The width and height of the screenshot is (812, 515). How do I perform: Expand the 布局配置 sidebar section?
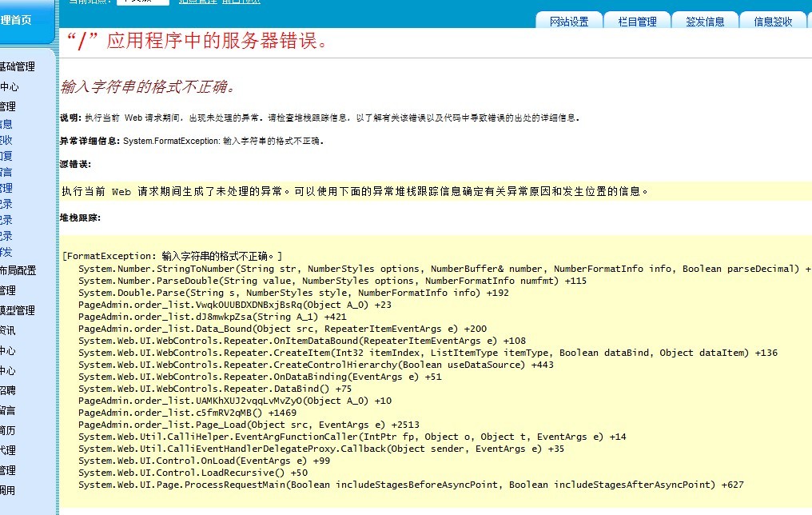(x=18, y=270)
